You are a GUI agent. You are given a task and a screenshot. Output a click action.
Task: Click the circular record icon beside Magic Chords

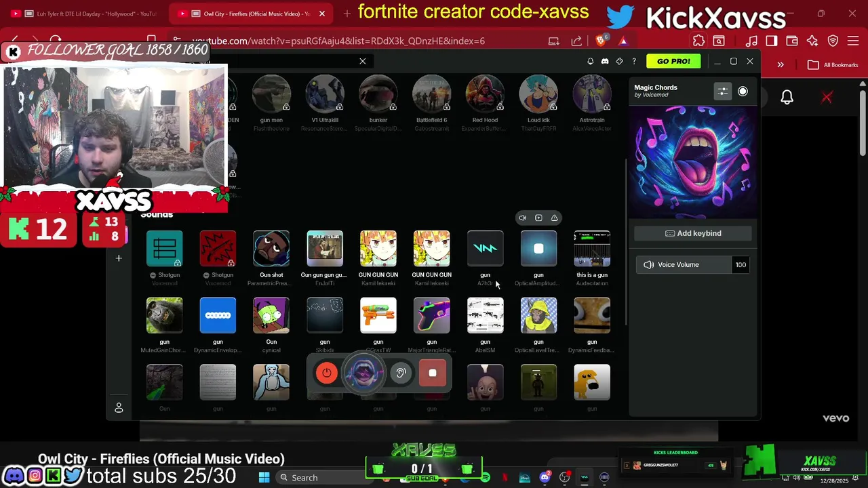pyautogui.click(x=743, y=91)
